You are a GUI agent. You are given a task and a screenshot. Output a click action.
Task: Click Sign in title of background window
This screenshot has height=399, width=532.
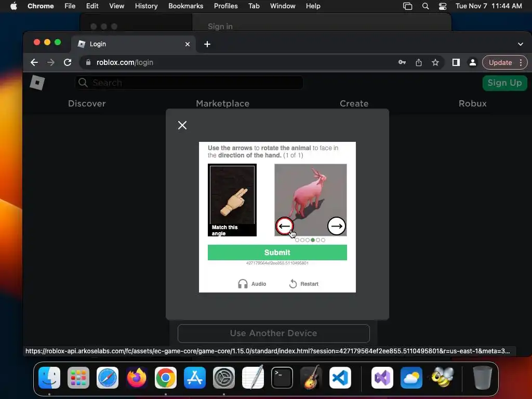pyautogui.click(x=220, y=26)
